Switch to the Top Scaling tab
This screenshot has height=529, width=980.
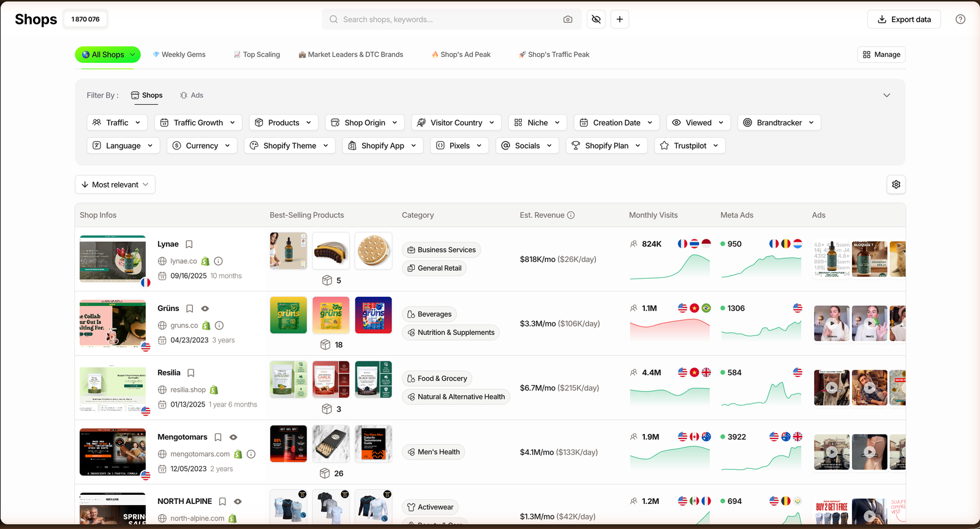pos(257,54)
